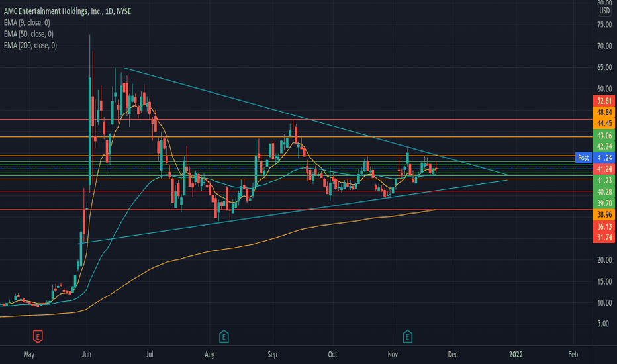Click the Dec label on time axis

coord(453,355)
